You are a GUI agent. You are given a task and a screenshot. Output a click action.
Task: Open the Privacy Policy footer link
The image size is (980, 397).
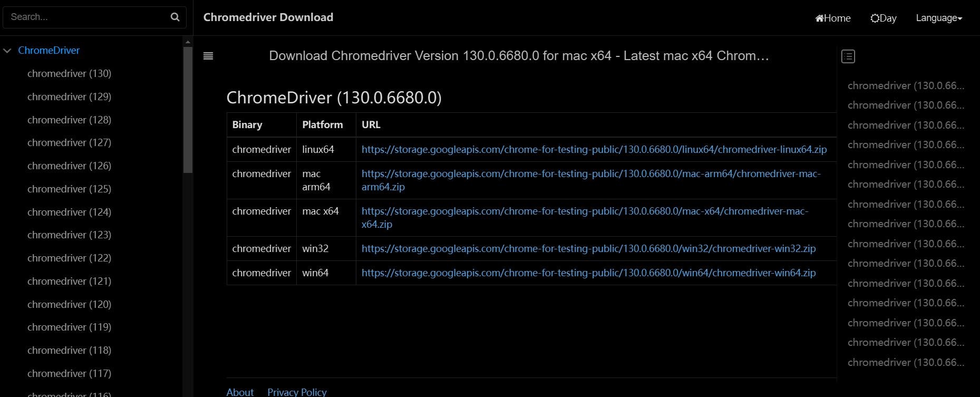[x=297, y=392]
